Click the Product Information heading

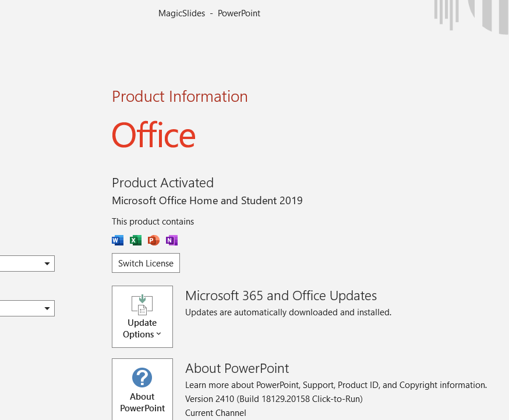179,97
